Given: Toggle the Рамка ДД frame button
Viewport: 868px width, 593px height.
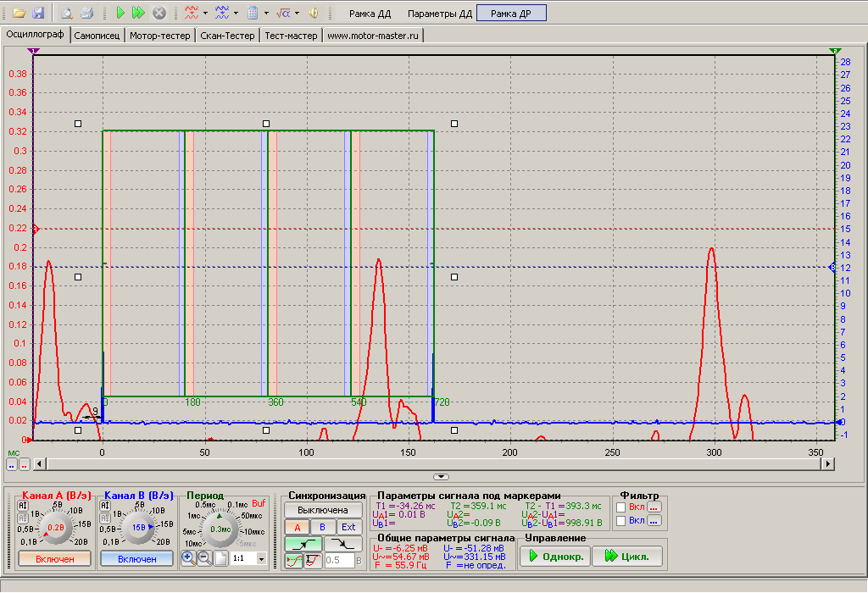Looking at the screenshot, I should [370, 14].
